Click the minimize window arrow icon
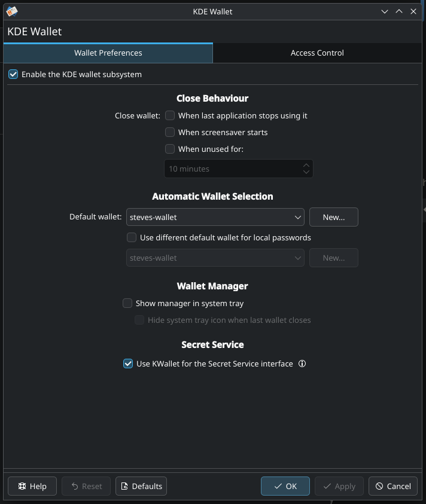This screenshot has width=426, height=504. click(385, 11)
